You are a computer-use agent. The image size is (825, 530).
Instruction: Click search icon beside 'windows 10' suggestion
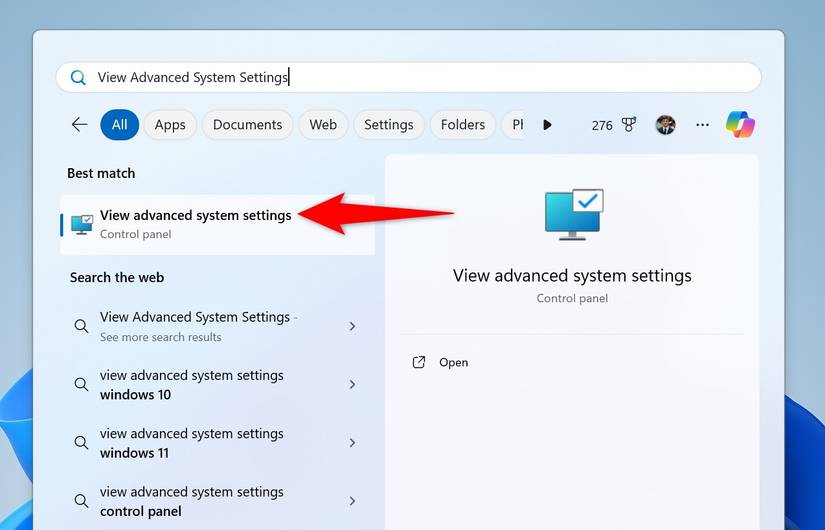[81, 385]
